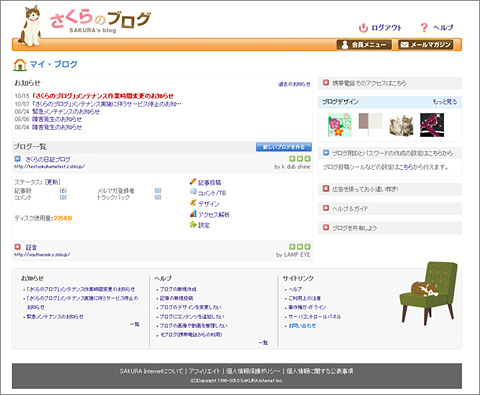Click the 新しいブログを作る button
The image size is (480, 395).
point(284,147)
